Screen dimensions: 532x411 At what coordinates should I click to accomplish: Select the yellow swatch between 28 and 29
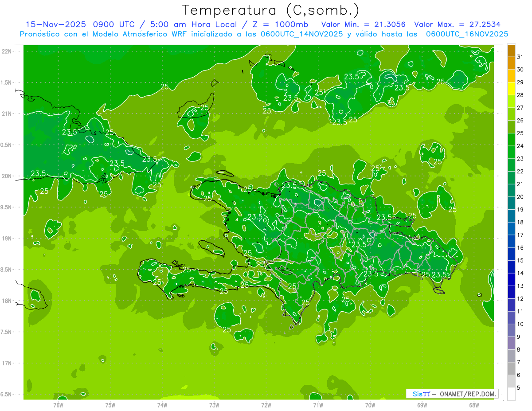click(x=511, y=89)
